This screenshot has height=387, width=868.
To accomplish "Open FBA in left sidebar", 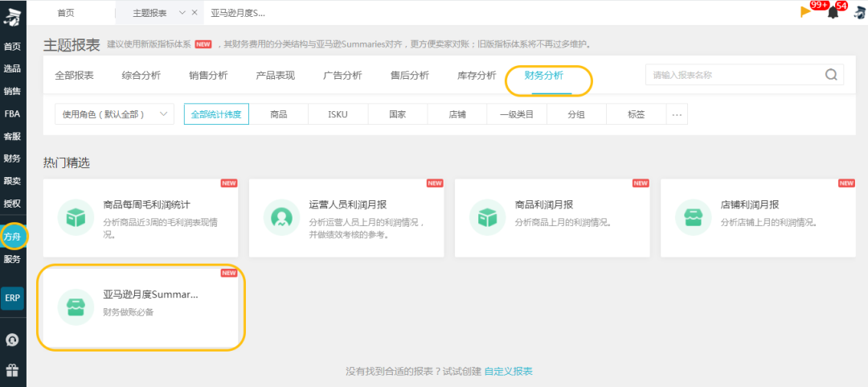I will [12, 113].
